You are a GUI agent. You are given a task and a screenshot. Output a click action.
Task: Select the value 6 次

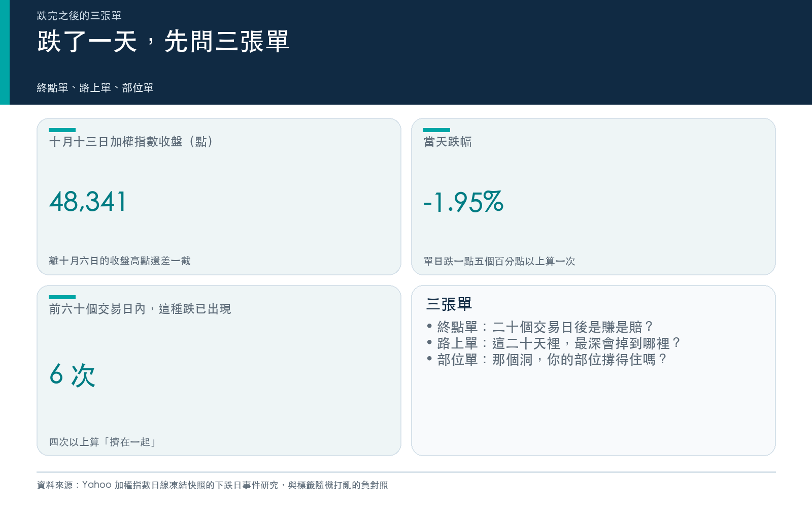click(72, 375)
